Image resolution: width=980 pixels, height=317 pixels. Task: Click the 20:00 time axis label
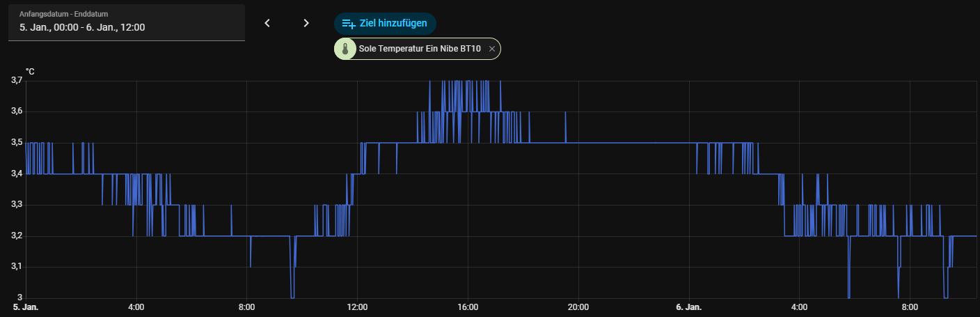(x=578, y=307)
